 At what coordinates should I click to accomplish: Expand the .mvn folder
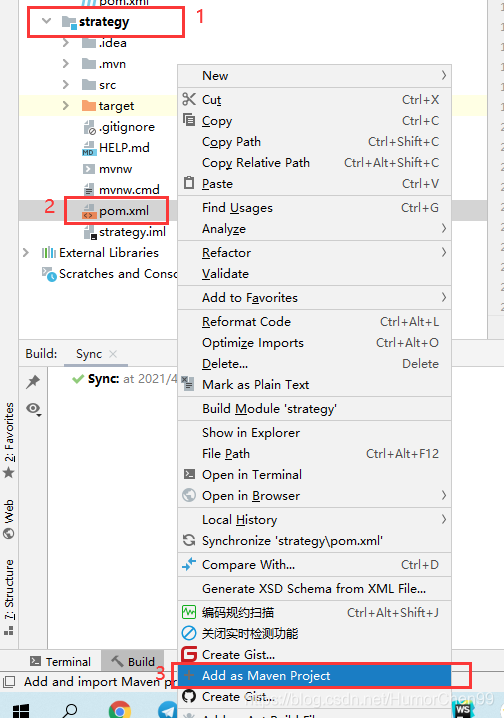[66, 64]
